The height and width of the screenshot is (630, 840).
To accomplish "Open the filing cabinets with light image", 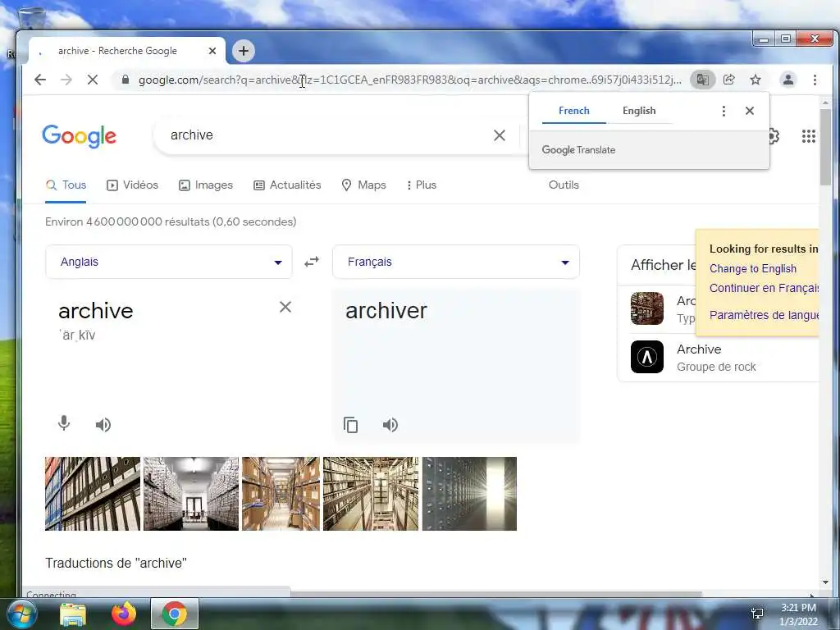I will click(469, 494).
